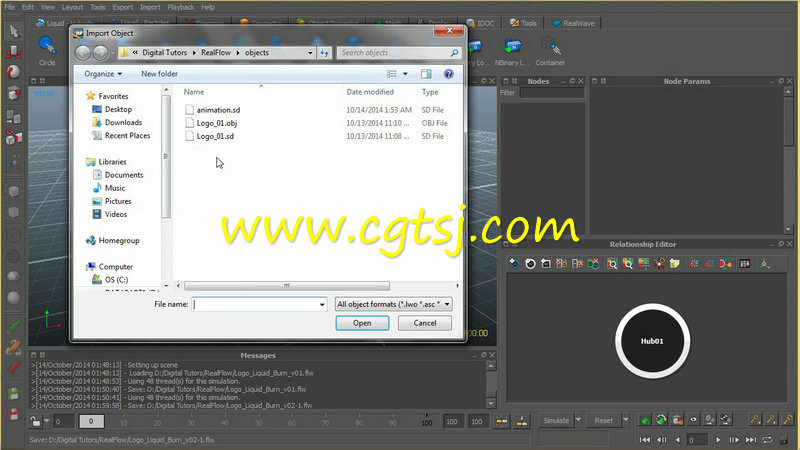Click the NBinary Loader emitter icon
The width and height of the screenshot is (800, 450).
512,47
